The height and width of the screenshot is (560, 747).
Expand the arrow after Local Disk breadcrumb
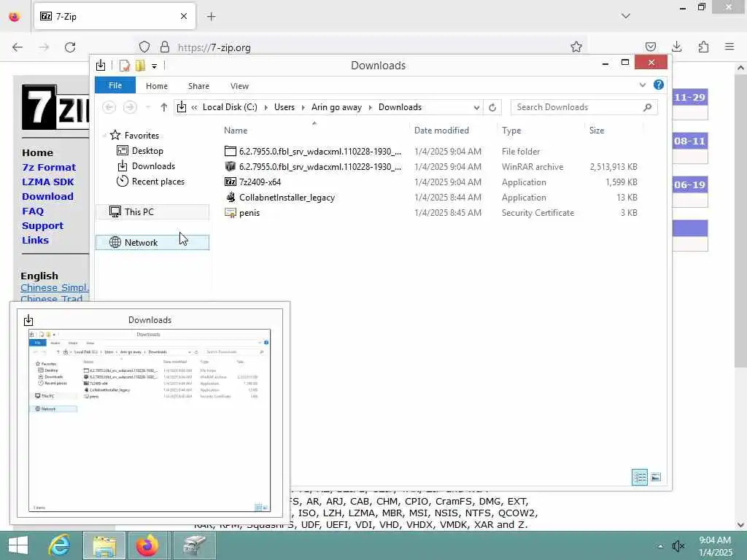(266, 108)
